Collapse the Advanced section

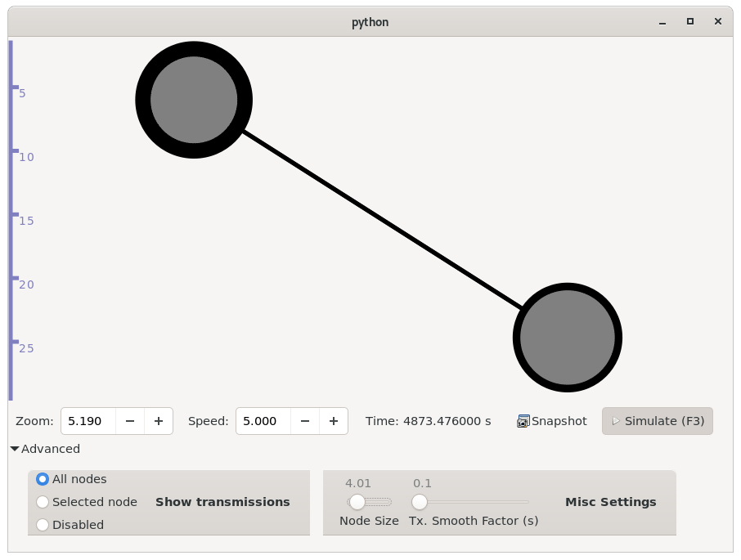45,449
